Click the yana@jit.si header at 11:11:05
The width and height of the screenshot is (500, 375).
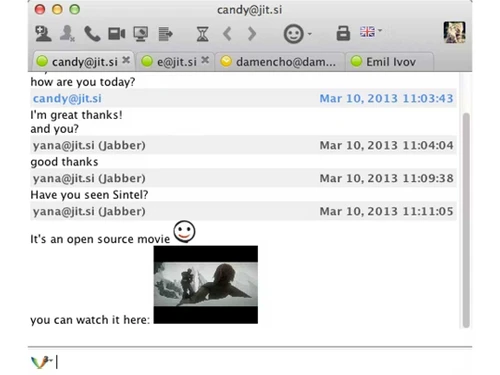(243, 211)
